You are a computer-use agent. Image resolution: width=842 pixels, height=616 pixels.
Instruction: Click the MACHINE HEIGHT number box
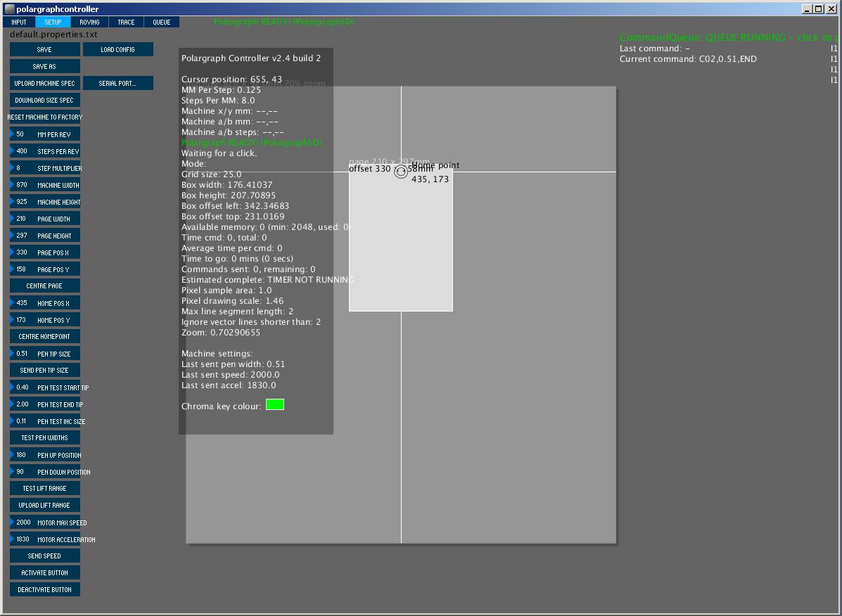(44, 202)
